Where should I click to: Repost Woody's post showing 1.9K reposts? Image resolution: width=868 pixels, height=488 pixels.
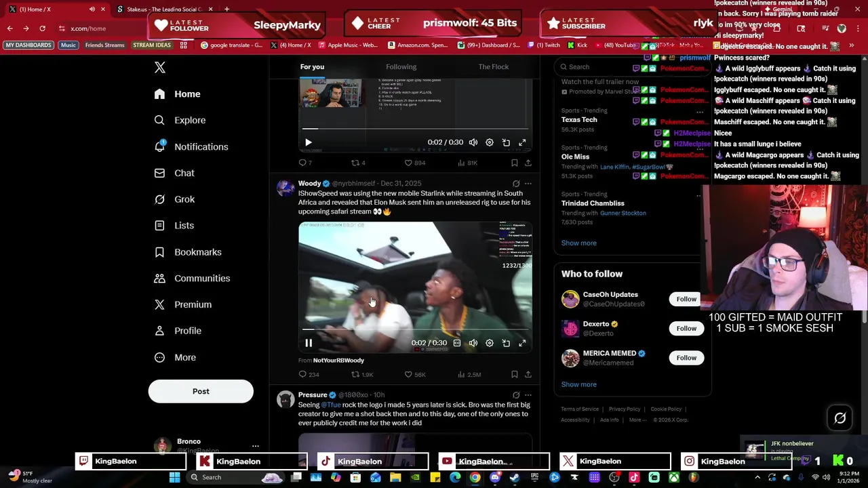click(x=362, y=374)
